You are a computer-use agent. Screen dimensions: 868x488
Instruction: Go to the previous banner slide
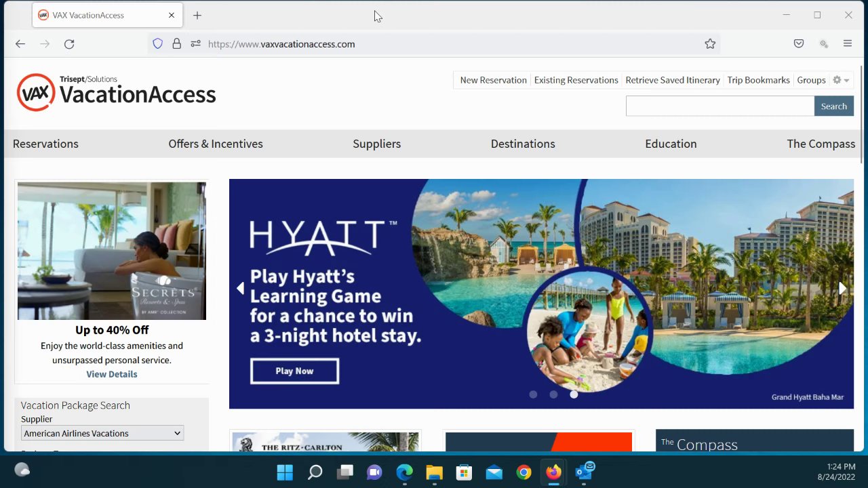[240, 289]
